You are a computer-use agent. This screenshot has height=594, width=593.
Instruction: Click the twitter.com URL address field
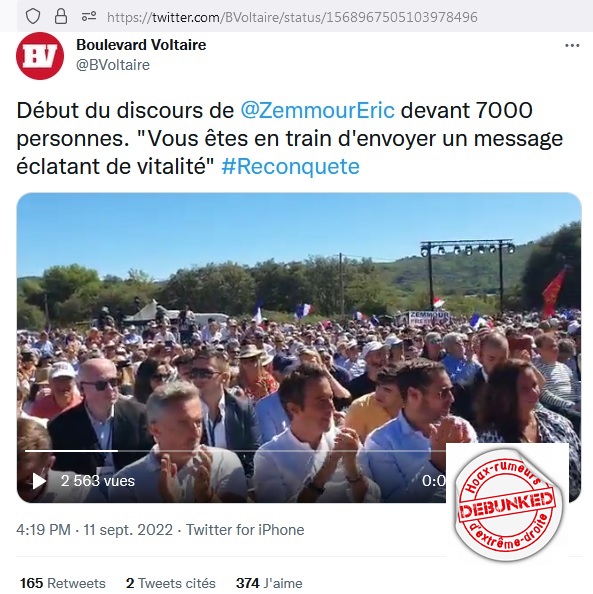pos(292,17)
